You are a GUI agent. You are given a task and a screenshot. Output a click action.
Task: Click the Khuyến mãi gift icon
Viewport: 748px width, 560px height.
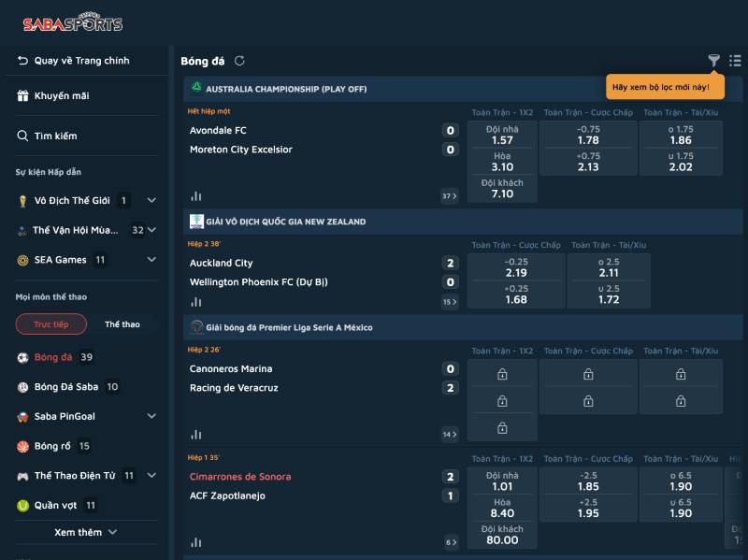23,95
